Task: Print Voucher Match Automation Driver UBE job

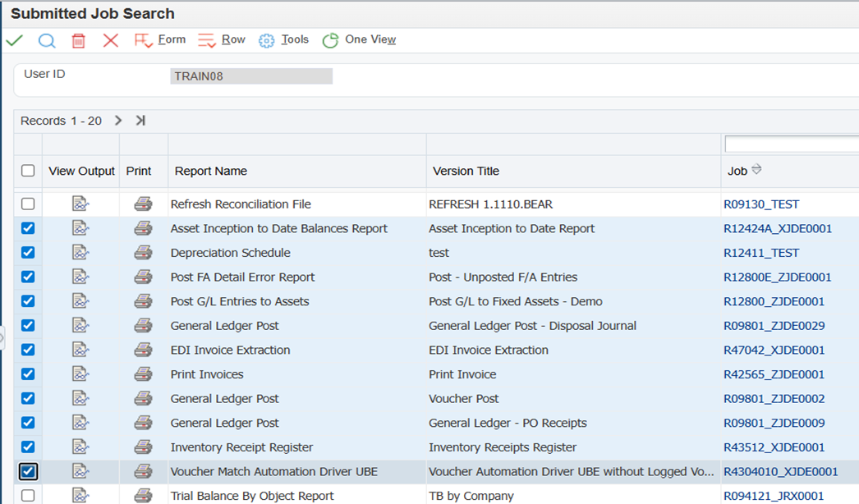Action: click(143, 471)
